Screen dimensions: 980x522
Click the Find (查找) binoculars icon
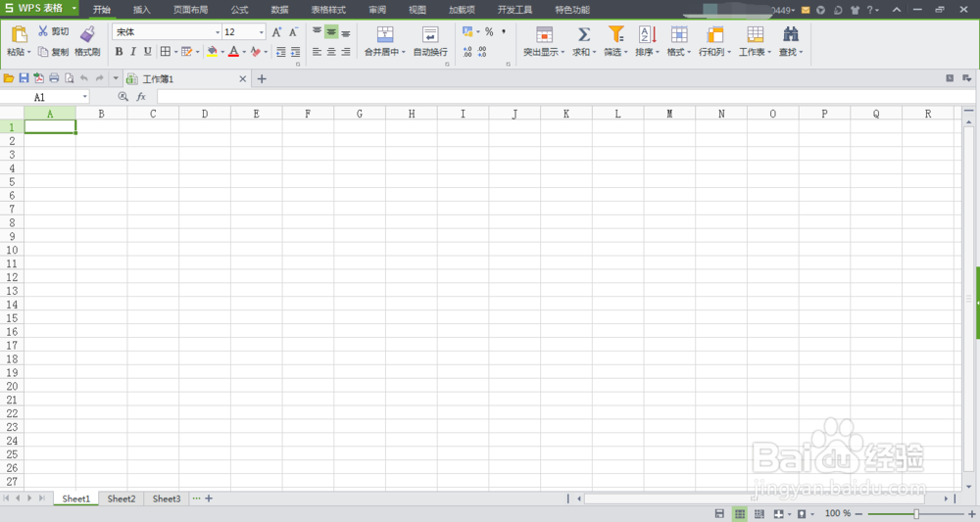point(791,34)
